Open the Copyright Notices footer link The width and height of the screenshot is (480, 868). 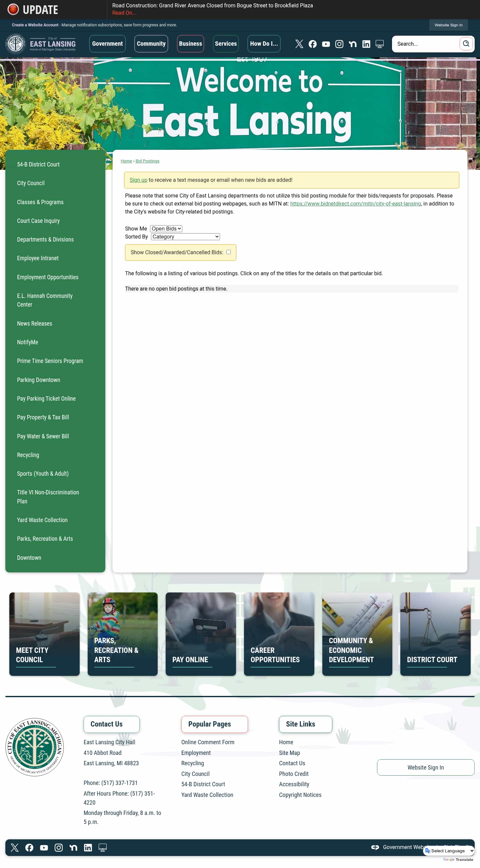(x=300, y=795)
